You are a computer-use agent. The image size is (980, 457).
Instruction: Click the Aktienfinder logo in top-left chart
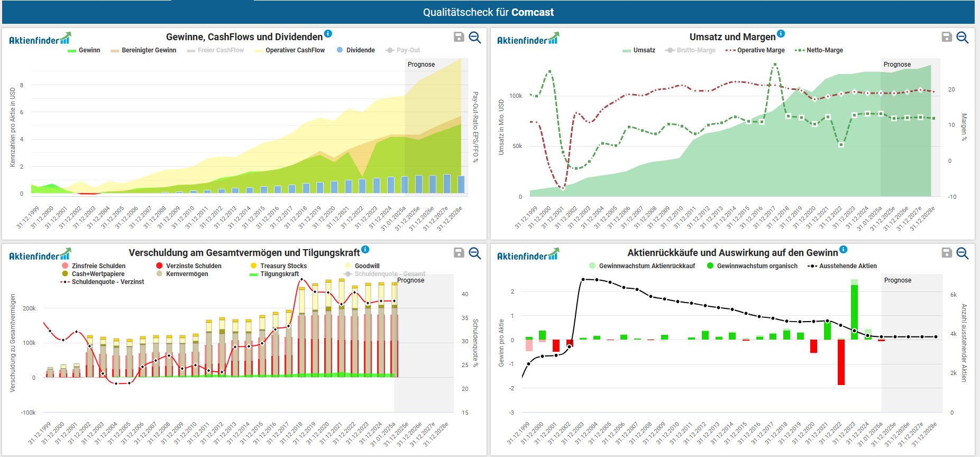point(40,39)
